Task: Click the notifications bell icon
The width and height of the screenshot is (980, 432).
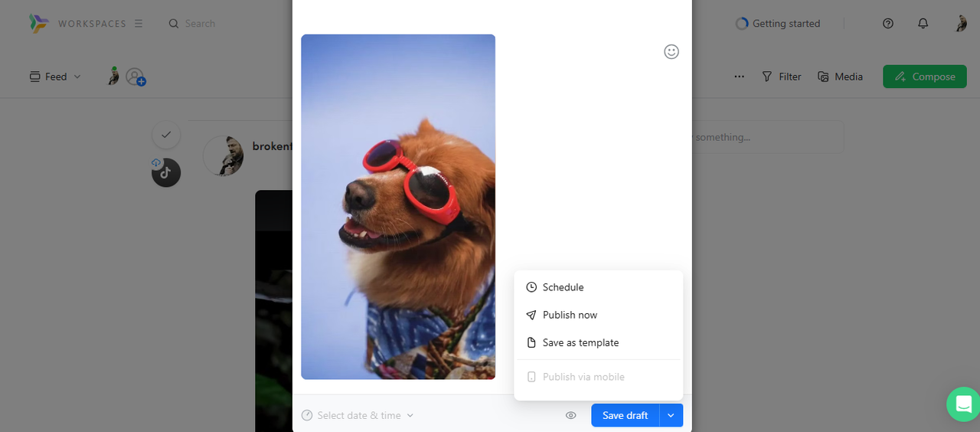Action: (923, 24)
